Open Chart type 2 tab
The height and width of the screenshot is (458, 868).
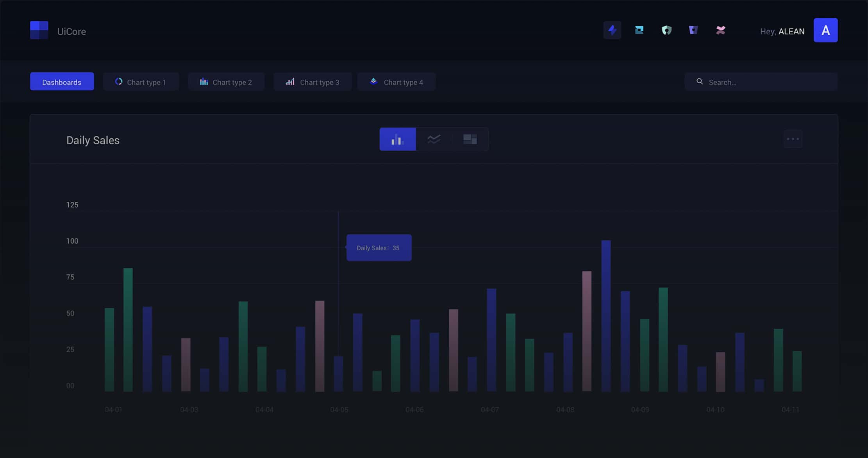pos(226,82)
